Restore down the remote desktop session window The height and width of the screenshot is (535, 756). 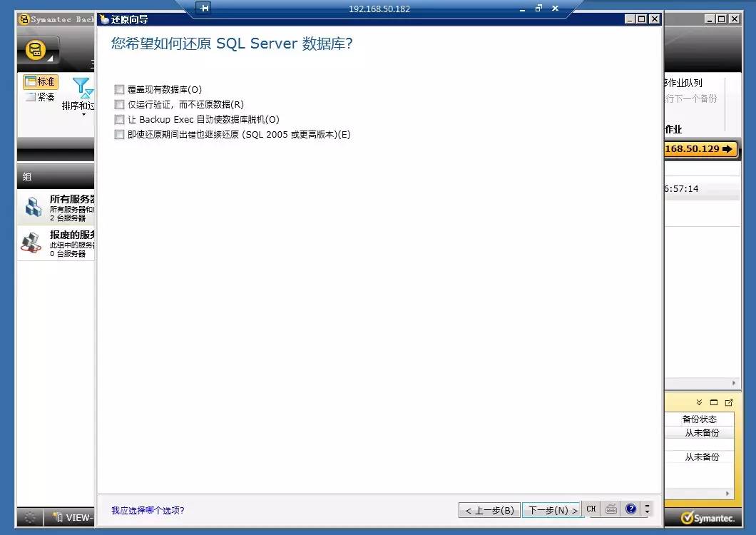[538, 8]
